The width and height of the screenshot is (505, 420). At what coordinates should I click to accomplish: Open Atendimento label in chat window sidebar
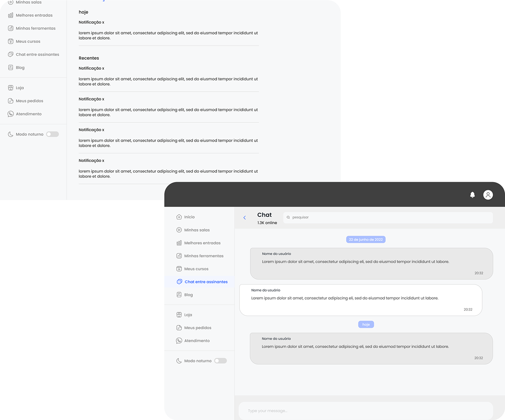[x=197, y=341]
